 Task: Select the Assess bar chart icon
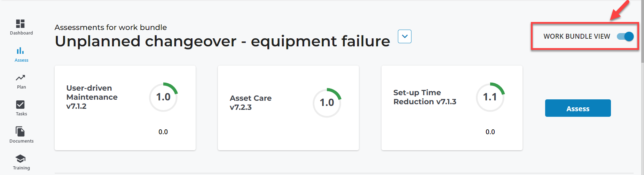(x=20, y=51)
